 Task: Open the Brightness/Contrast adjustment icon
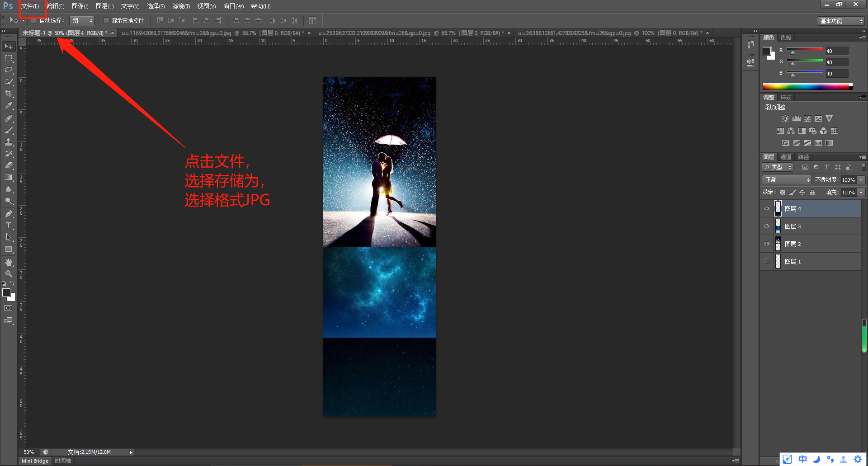785,118
